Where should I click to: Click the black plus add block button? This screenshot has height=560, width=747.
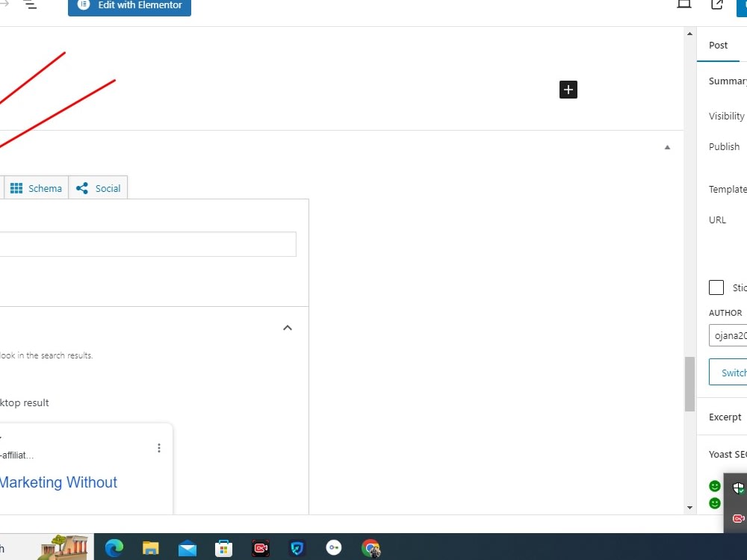tap(568, 90)
